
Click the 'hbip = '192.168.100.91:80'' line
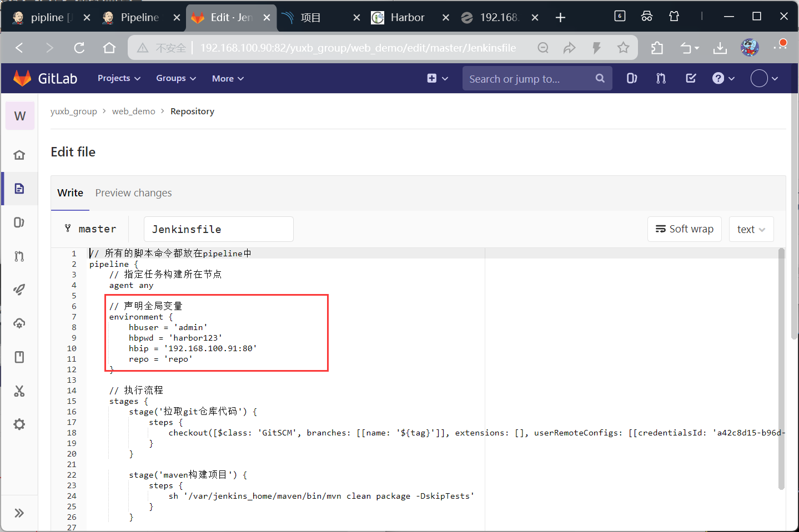[x=193, y=348]
